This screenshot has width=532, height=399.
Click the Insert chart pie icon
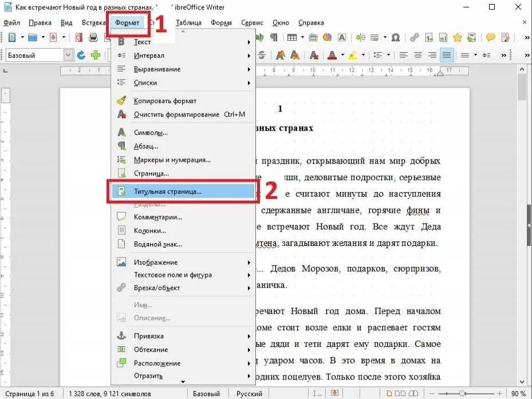tap(328, 37)
